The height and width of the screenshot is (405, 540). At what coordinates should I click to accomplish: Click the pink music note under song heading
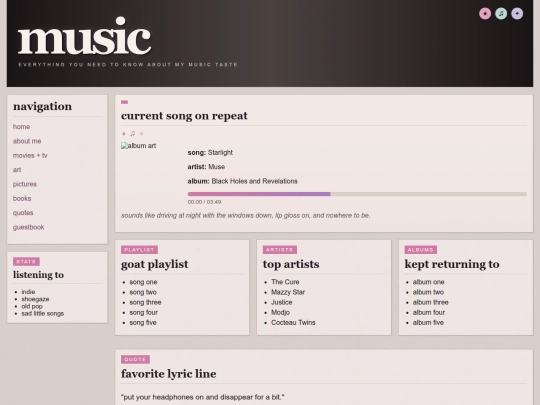133,134
